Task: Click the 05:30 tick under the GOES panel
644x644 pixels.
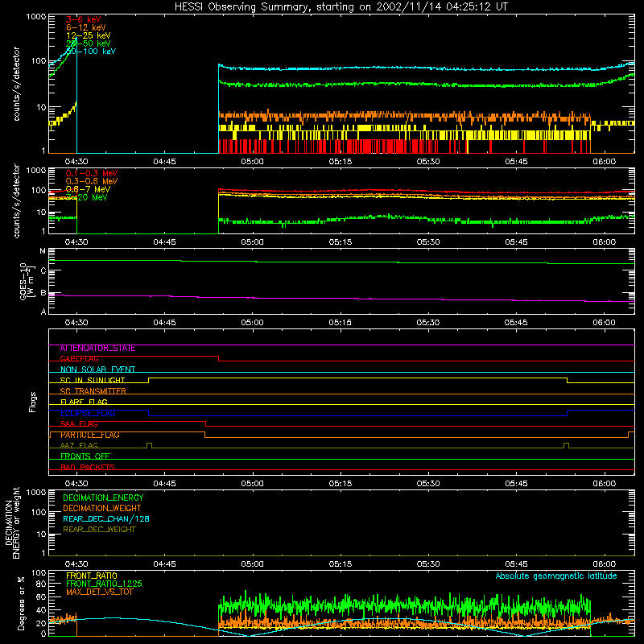Action: click(428, 323)
